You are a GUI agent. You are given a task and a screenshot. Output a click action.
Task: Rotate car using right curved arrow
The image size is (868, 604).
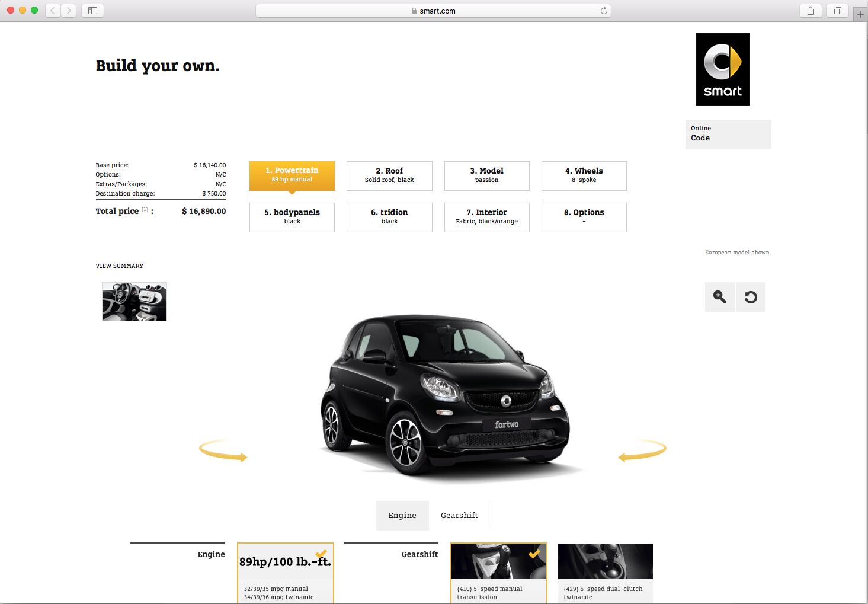pos(642,450)
